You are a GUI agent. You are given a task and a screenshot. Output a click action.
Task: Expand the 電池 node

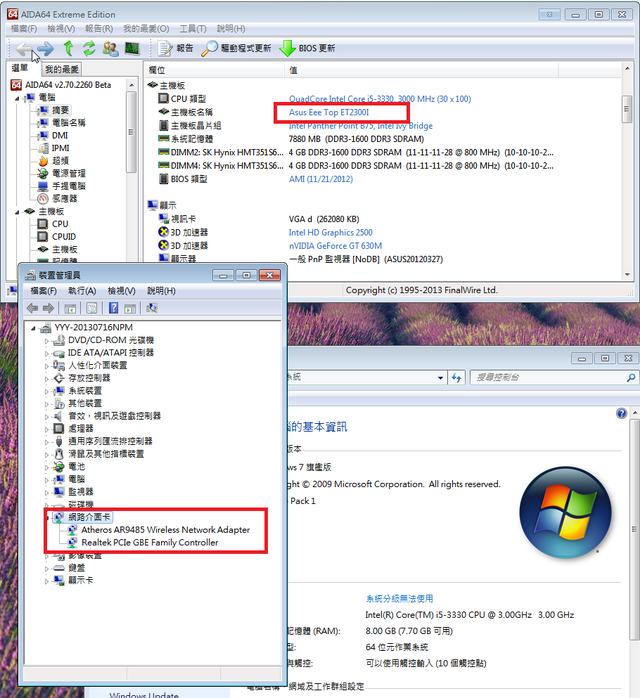pyautogui.click(x=47, y=467)
